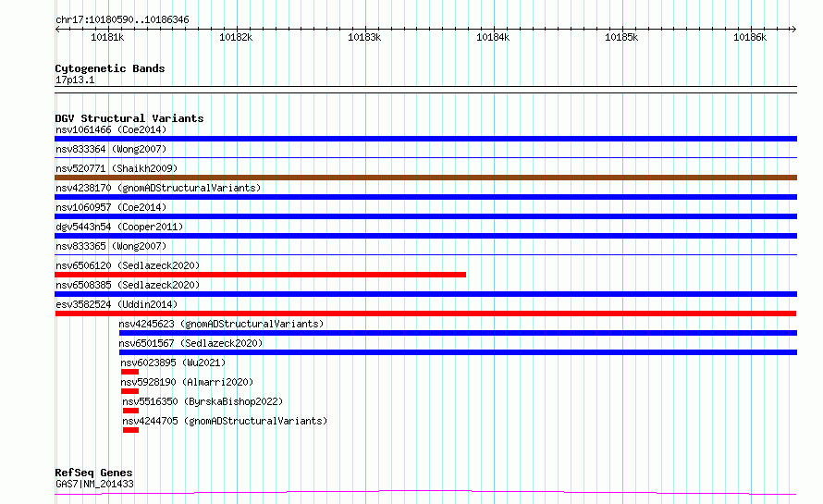Open nsv6508385 (Sedlazeck2020) variant label
Image resolution: width=823 pixels, height=504 pixels.
tap(128, 285)
